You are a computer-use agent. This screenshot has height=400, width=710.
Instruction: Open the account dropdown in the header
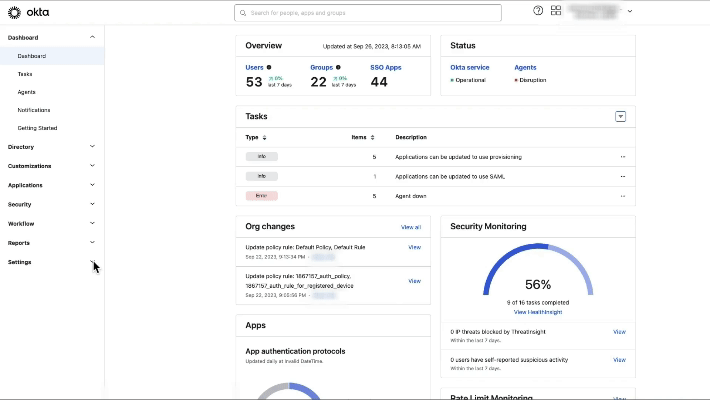tap(628, 12)
